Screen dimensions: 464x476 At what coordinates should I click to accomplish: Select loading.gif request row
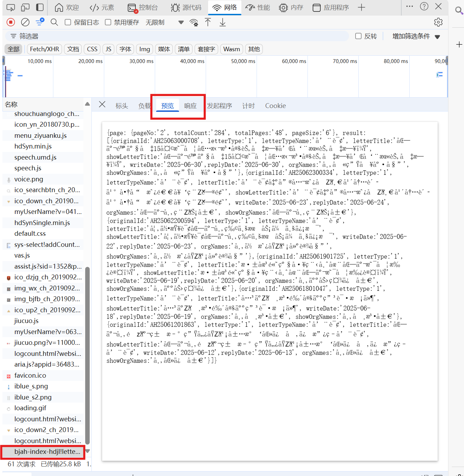pyautogui.click(x=43, y=408)
